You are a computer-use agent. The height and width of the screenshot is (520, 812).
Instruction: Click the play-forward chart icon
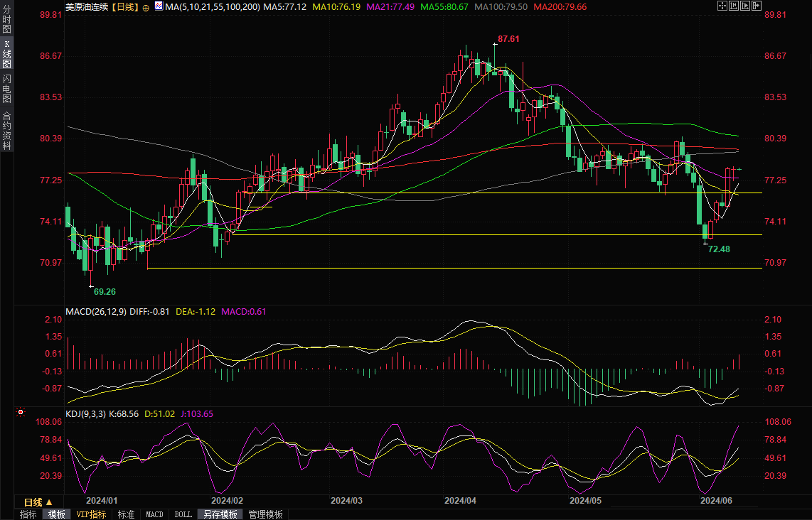pos(745,6)
